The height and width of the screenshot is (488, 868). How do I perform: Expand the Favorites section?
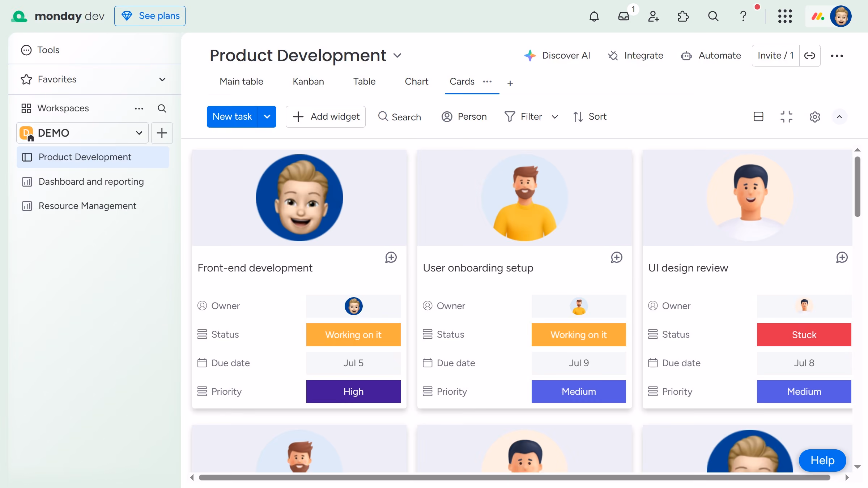162,80
